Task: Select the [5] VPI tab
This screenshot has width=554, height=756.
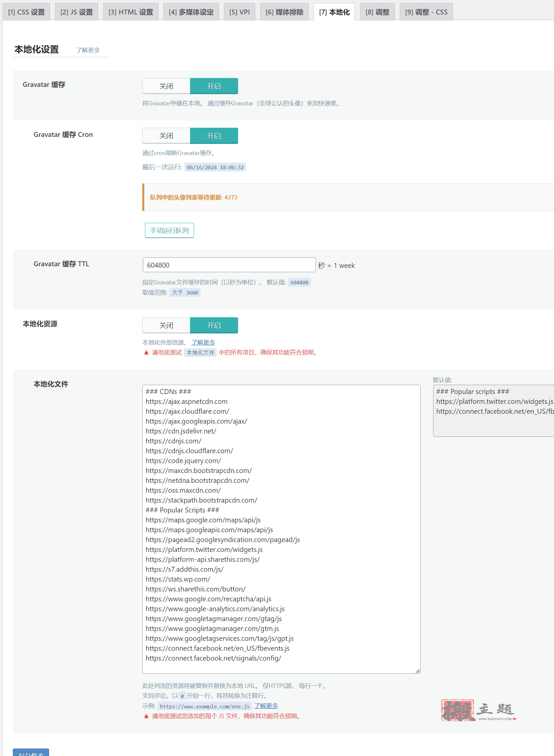Action: pyautogui.click(x=239, y=12)
